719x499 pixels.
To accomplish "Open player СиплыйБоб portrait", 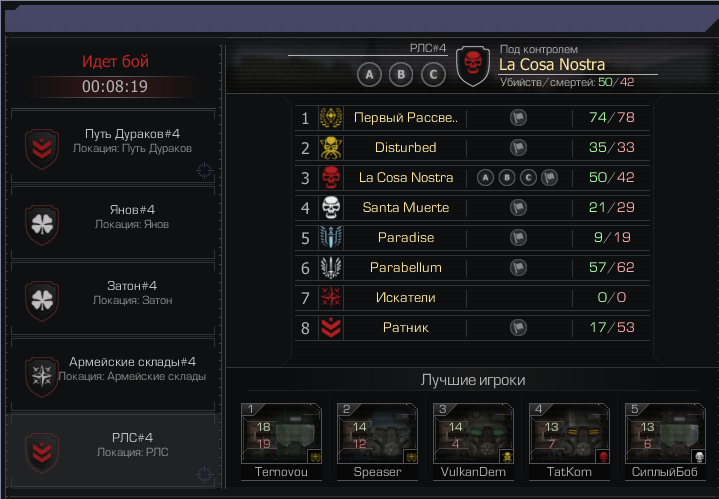I will 665,434.
